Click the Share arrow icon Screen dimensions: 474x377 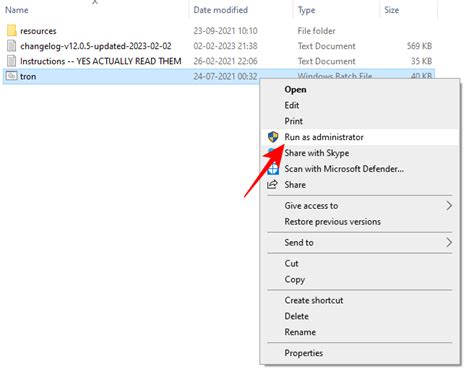[x=272, y=185]
